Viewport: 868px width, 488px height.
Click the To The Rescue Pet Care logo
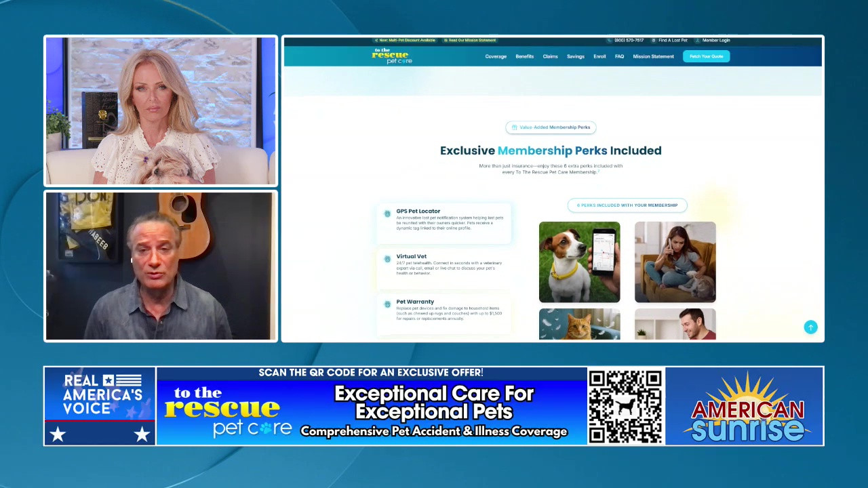(x=391, y=56)
